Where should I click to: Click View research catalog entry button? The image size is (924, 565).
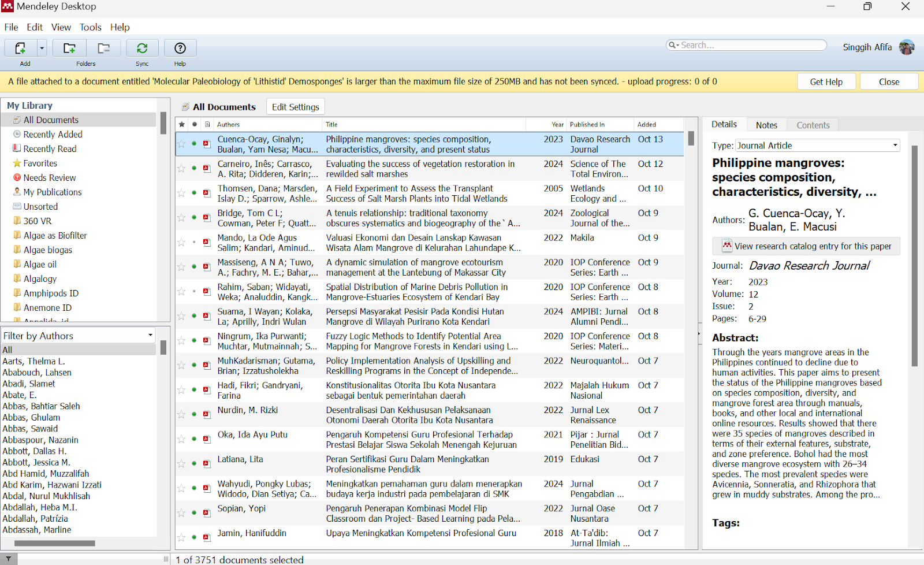(x=806, y=246)
